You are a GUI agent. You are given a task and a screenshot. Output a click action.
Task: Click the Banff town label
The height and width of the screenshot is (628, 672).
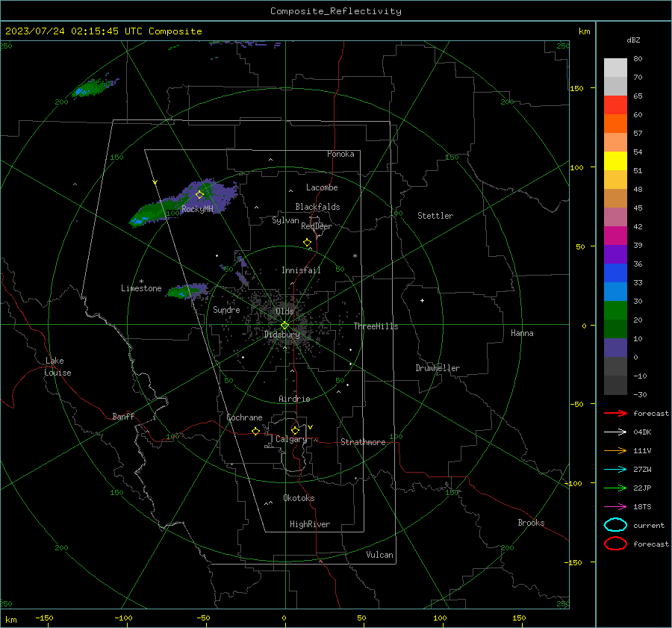(x=123, y=416)
